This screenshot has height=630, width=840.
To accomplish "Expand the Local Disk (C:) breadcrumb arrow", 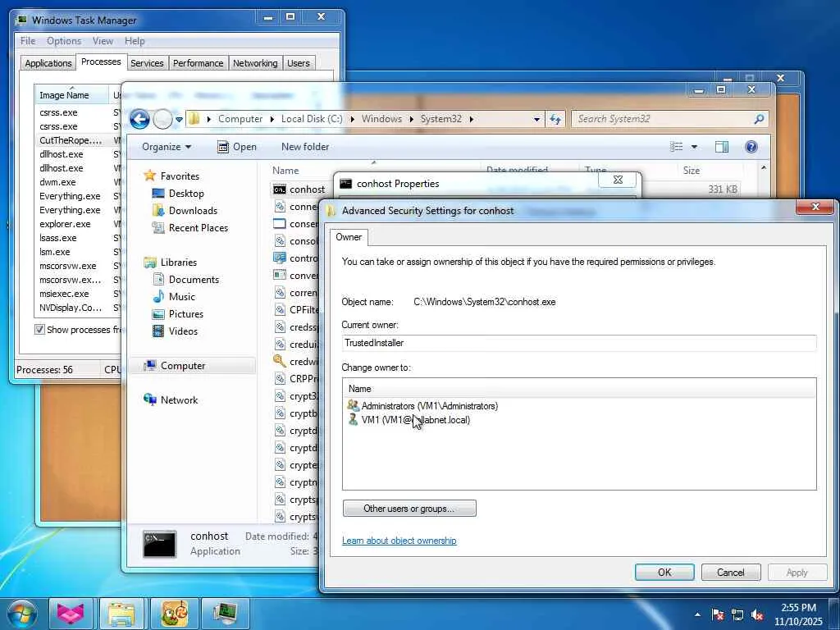I will 352,119.
